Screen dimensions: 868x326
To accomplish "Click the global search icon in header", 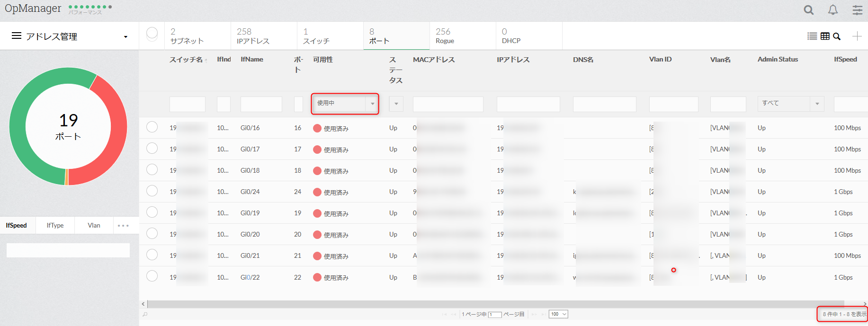I will (809, 10).
